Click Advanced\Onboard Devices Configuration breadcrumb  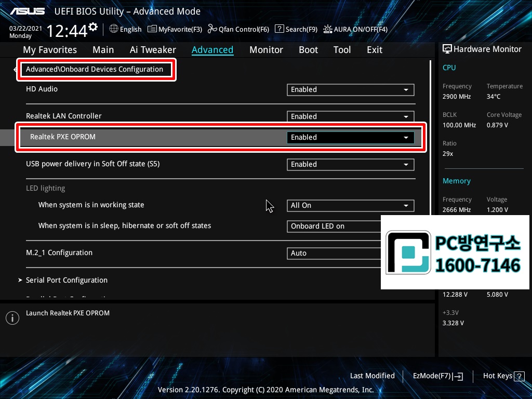click(95, 69)
